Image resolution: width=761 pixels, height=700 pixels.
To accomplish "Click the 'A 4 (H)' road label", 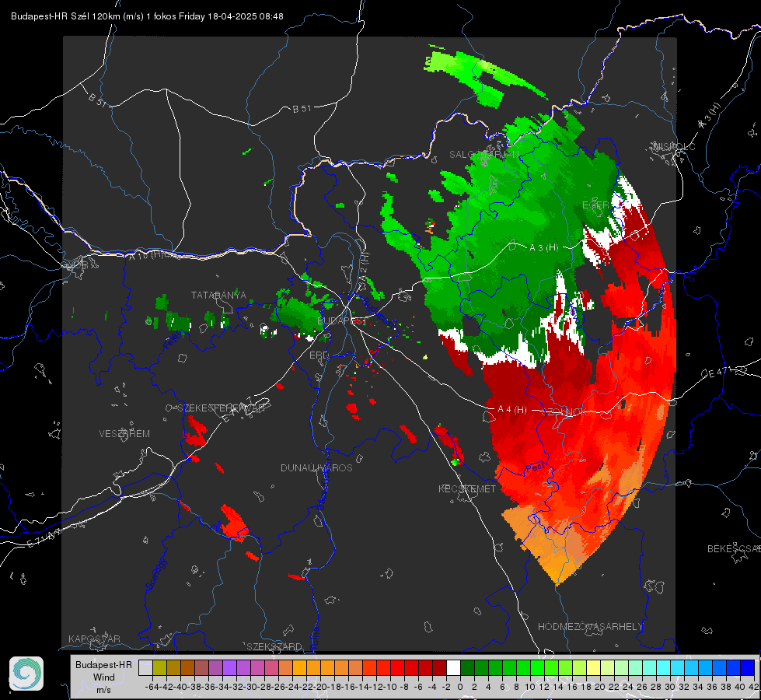I will (512, 410).
